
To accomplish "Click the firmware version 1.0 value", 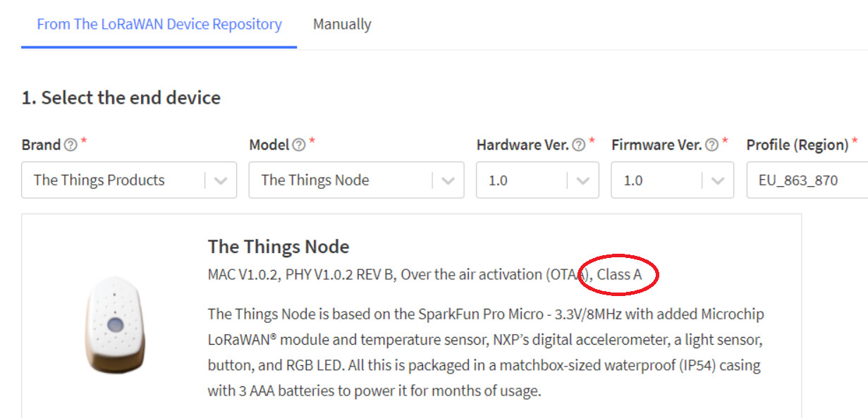I will [633, 180].
